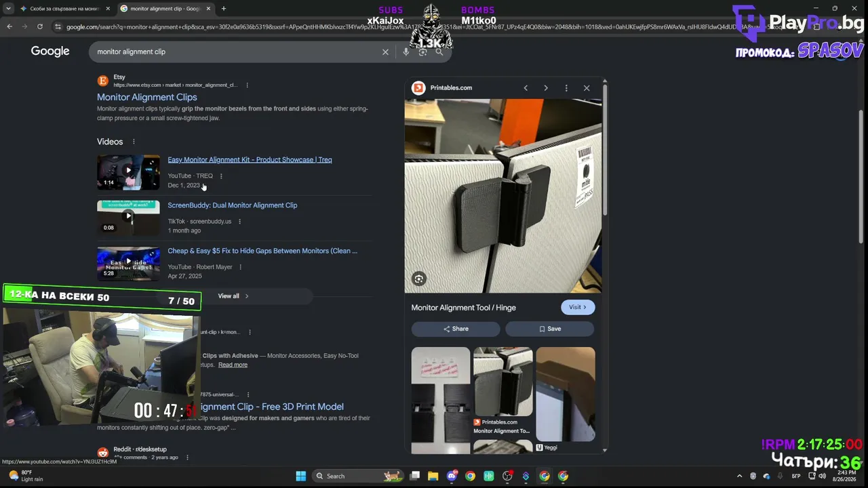
Task: Close the 'monitor alignment clip' tab
Action: click(208, 9)
